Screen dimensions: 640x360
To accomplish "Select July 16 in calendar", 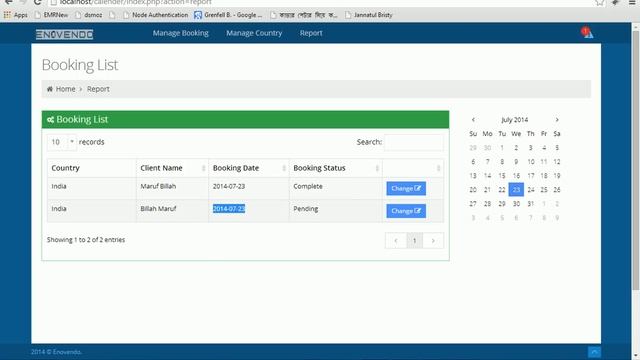I will click(516, 176).
